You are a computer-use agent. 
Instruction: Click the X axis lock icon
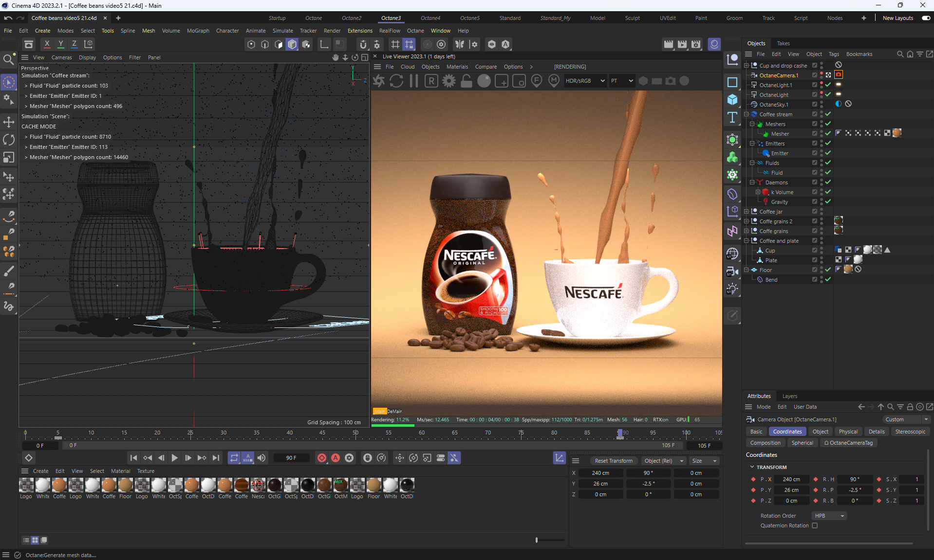pyautogui.click(x=47, y=44)
